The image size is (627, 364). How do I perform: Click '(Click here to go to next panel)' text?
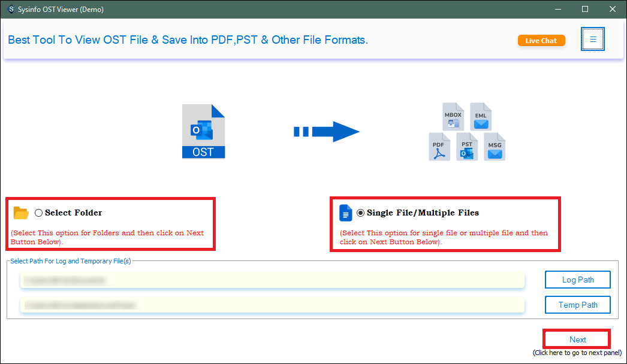[577, 353]
